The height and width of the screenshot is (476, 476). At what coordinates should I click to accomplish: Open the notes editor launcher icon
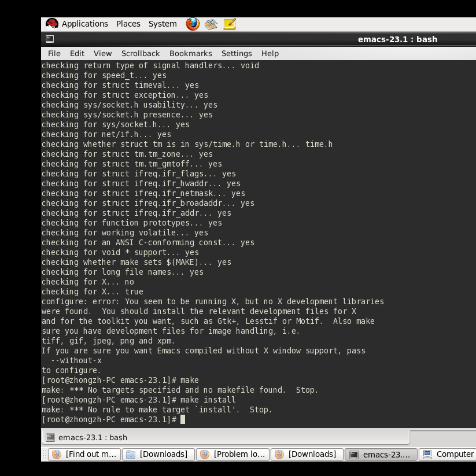click(x=230, y=24)
